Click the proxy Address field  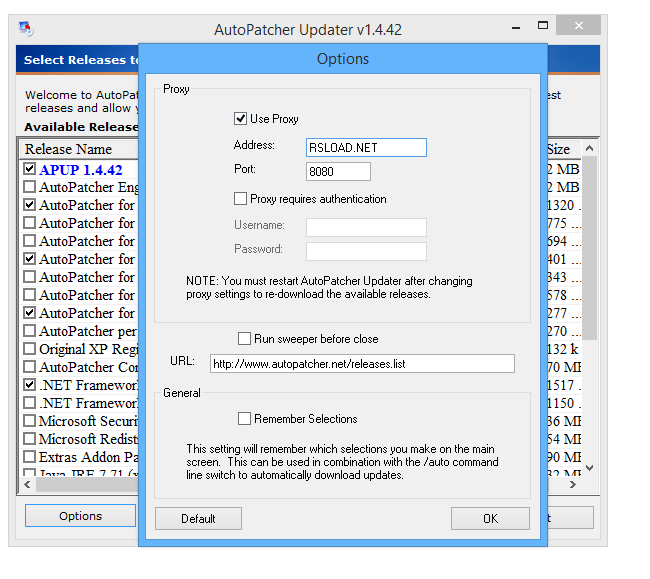pos(366,148)
